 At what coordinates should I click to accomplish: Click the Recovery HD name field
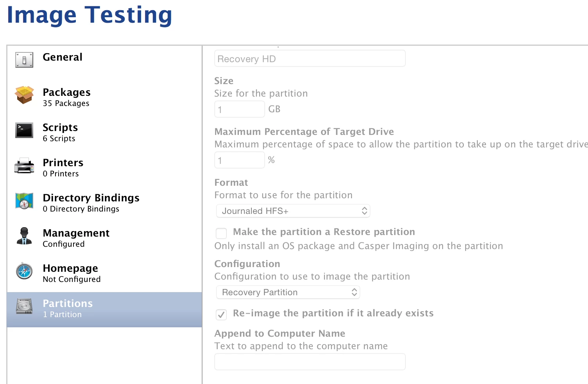click(310, 59)
